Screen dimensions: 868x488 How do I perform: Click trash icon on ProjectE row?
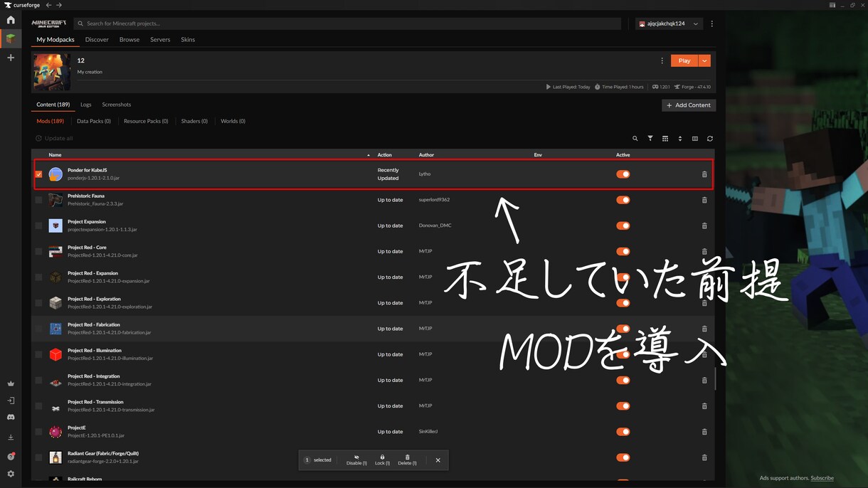(x=704, y=432)
